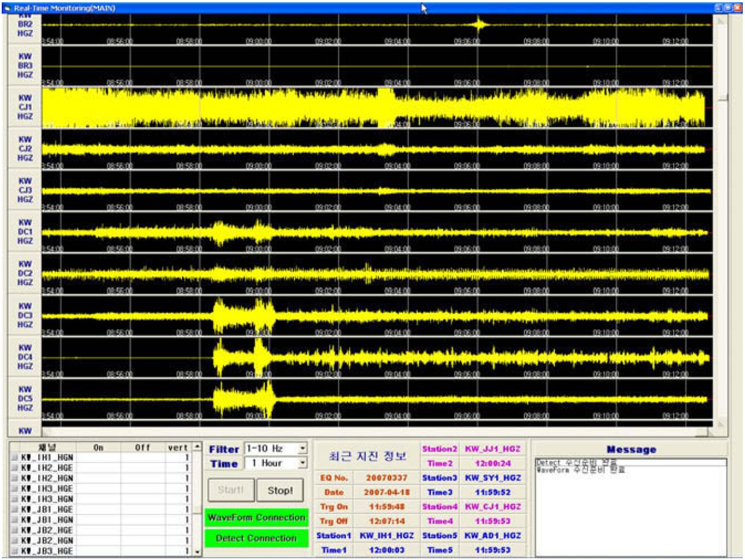Viewport: 745px width, 560px height.
Task: Click waveform horizontal scrollbar left arrow
Action: 47,432
